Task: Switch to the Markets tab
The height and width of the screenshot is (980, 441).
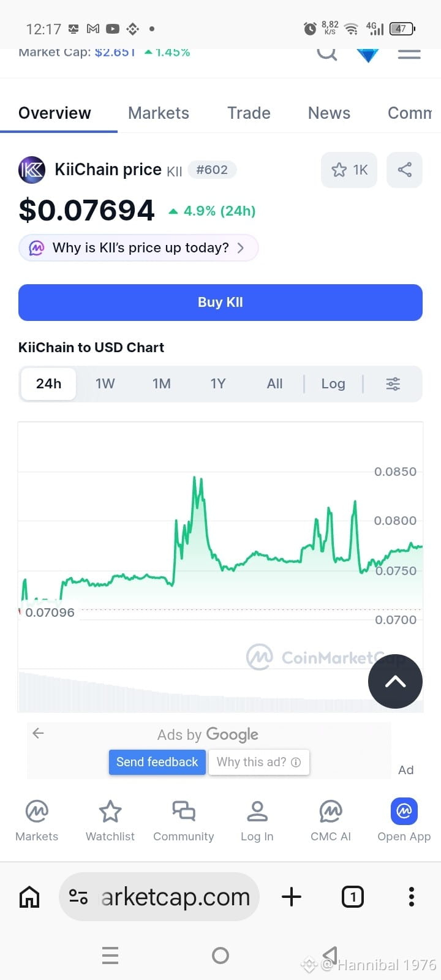Action: 159,113
